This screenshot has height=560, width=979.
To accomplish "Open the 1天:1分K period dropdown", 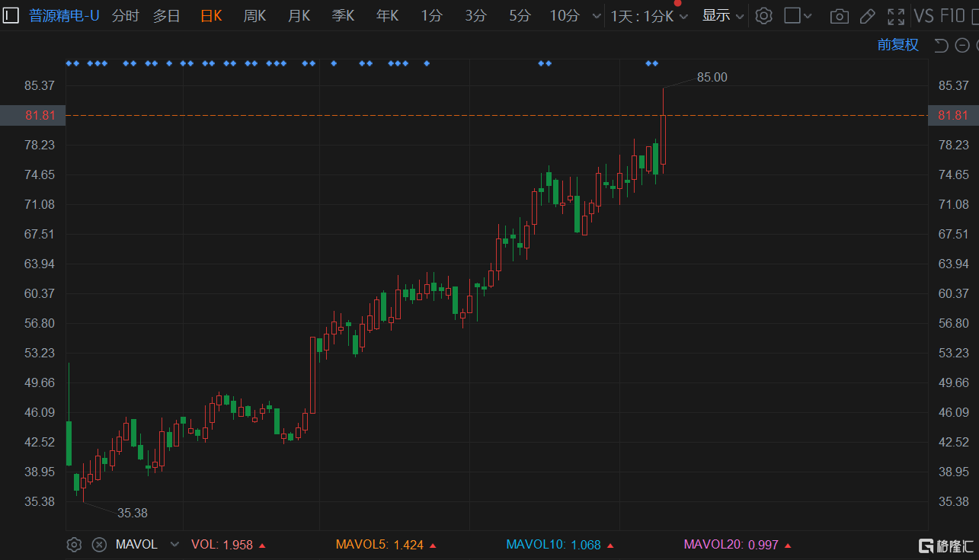I will click(x=649, y=16).
